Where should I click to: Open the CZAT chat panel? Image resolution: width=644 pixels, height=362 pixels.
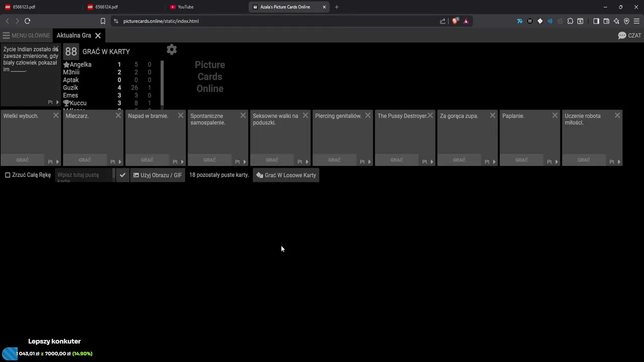[629, 36]
